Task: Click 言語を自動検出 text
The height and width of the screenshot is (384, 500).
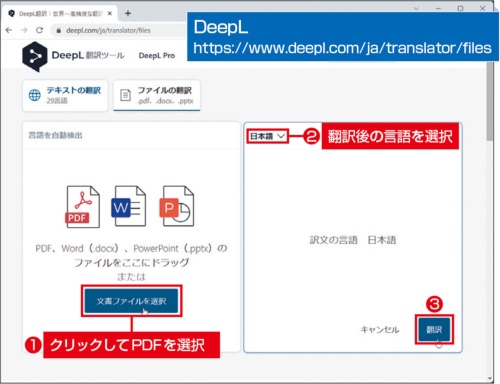Action: click(55, 135)
